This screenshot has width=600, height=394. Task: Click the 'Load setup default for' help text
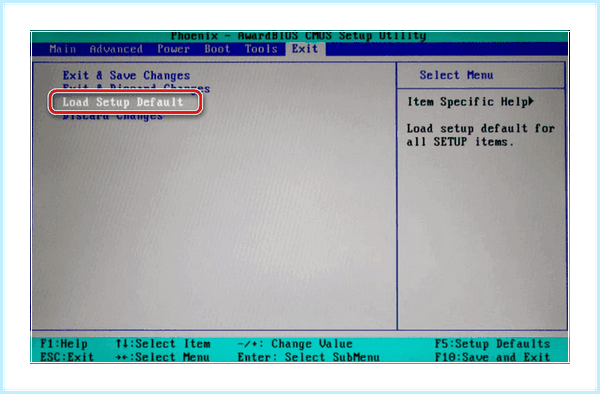[481, 128]
